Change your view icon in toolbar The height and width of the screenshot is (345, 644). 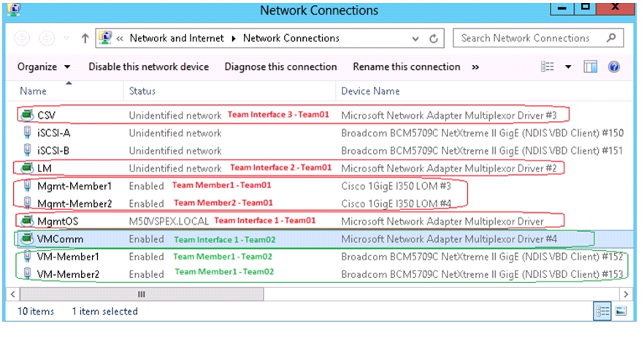click(x=548, y=66)
